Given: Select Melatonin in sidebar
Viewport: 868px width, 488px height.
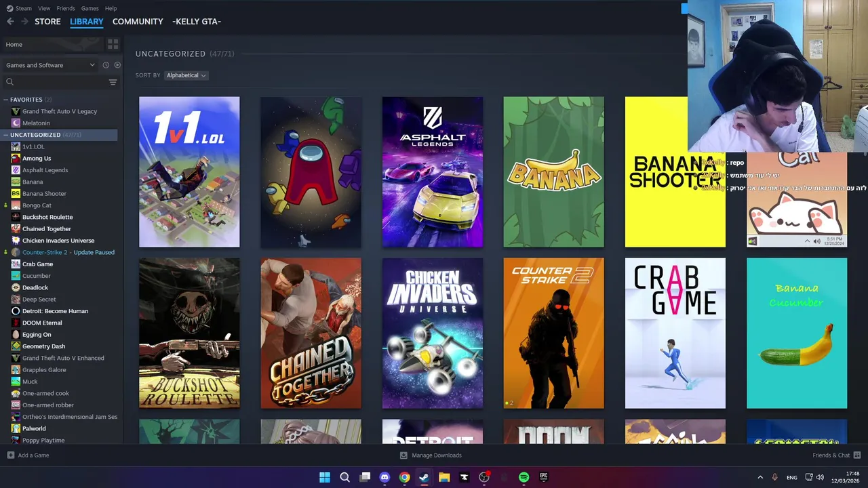Looking at the screenshot, I should click(36, 123).
